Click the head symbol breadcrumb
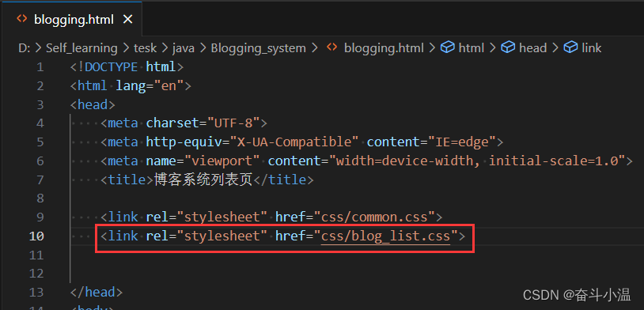 pyautogui.click(x=532, y=48)
